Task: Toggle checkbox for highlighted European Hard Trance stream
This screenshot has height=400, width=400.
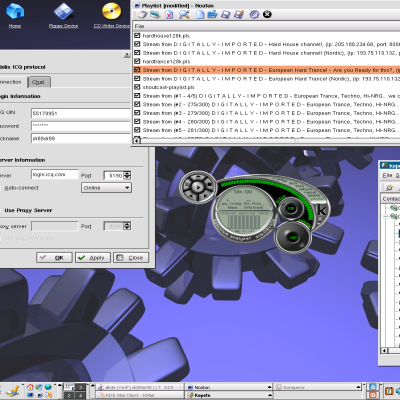Action: point(137,70)
